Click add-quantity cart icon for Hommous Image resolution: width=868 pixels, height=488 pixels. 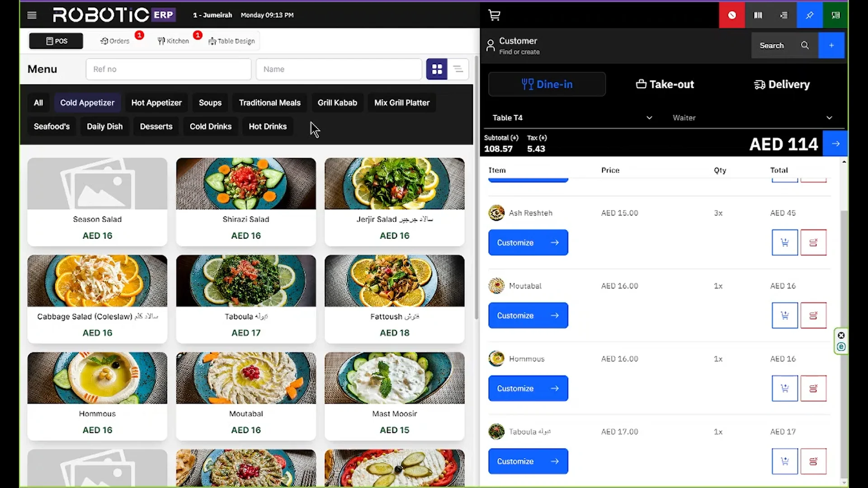click(x=785, y=388)
